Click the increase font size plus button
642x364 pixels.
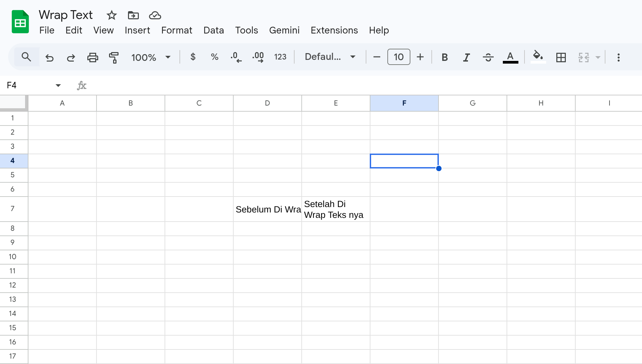click(420, 57)
